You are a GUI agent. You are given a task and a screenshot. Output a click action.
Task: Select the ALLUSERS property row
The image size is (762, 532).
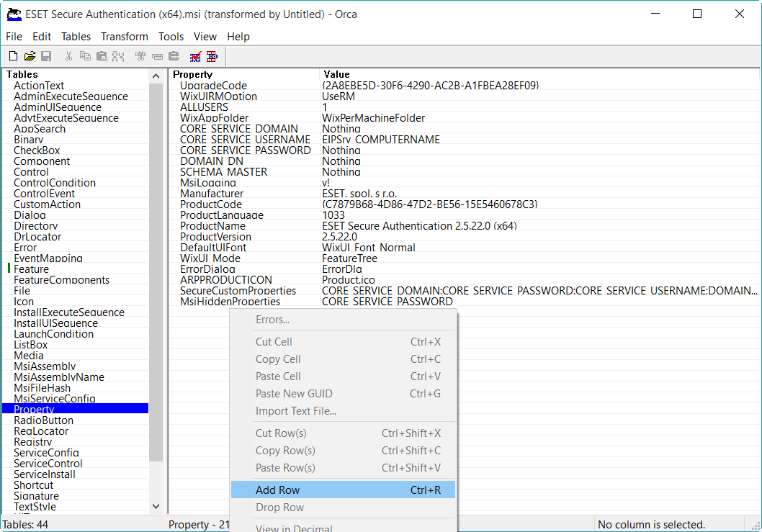click(204, 107)
